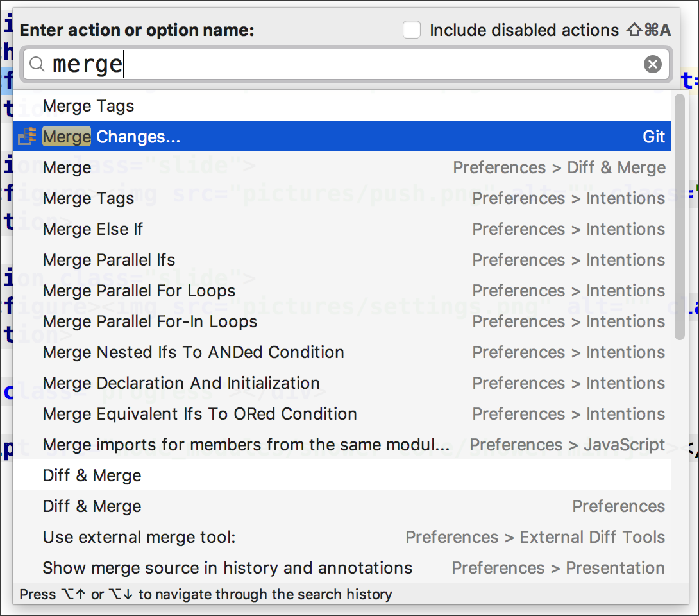
Task: Click the magnifying glass search icon
Action: 37,64
